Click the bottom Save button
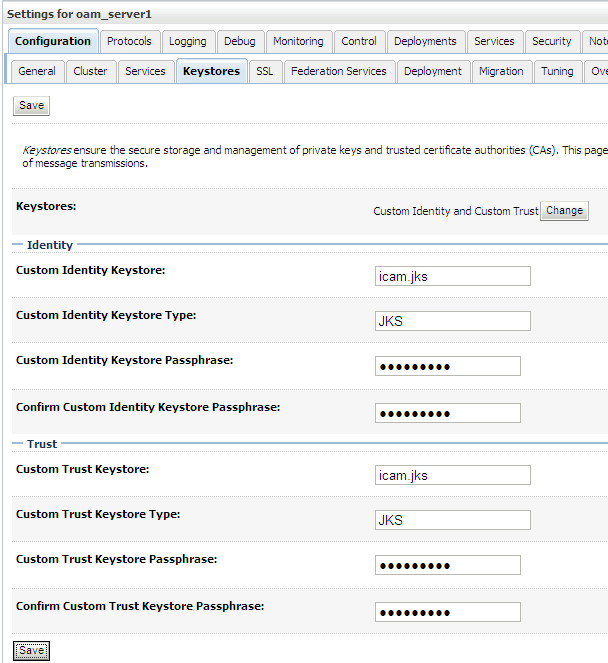The height and width of the screenshot is (663, 608). (31, 650)
